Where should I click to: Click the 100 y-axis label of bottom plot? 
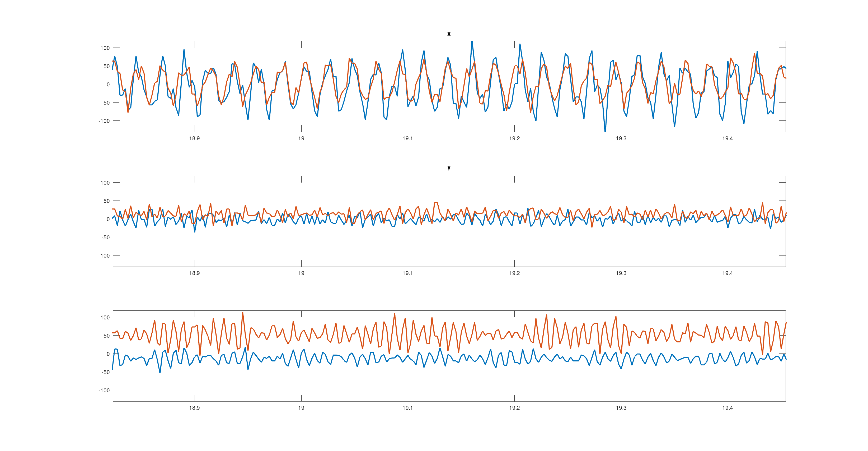[105, 318]
